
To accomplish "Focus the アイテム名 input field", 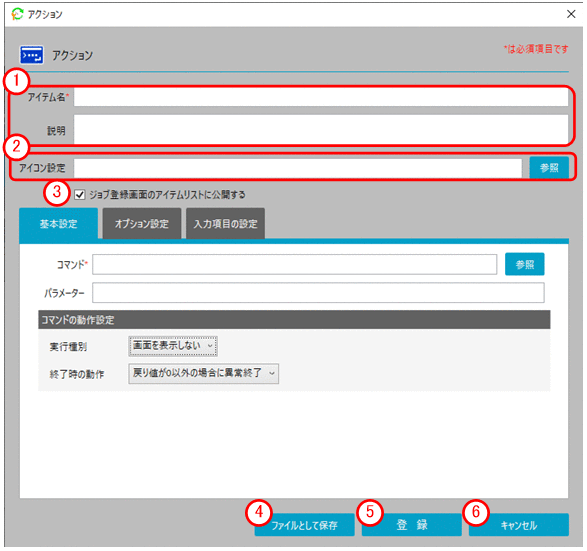I will [321, 97].
